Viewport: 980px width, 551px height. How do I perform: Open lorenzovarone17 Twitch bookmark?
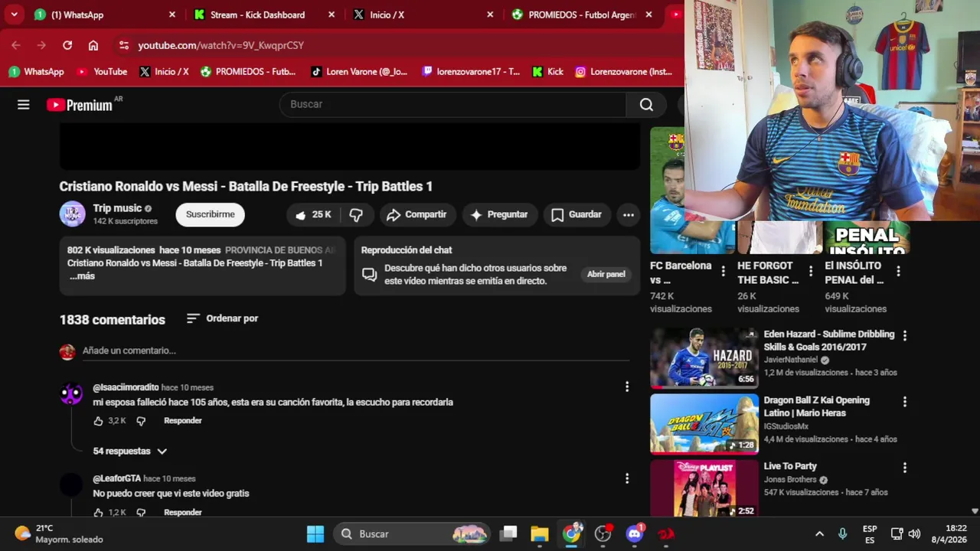(x=471, y=71)
